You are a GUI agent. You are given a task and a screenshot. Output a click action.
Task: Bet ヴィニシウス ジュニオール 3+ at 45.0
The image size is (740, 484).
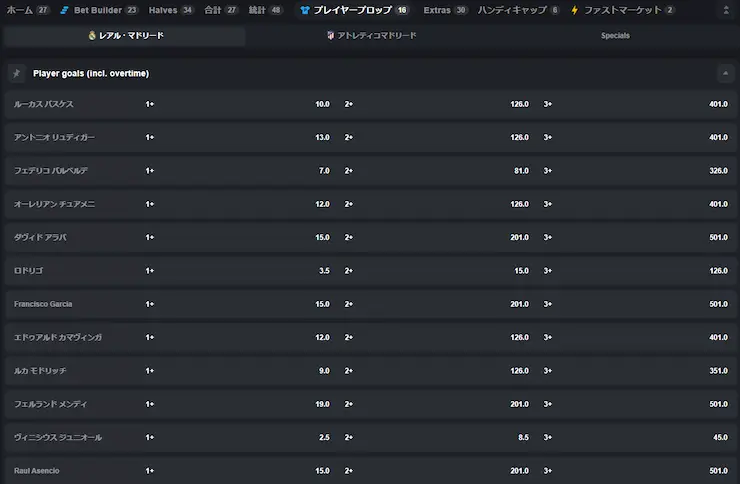click(636, 437)
